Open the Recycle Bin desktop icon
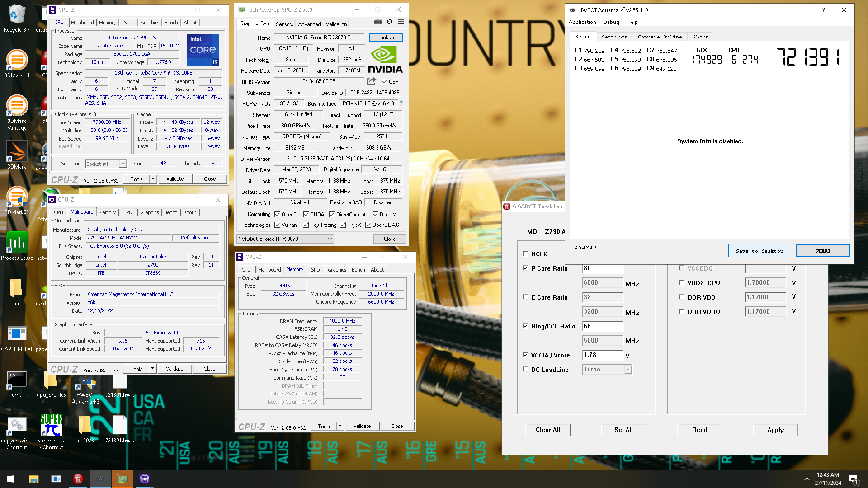The width and height of the screenshot is (868, 488). pos(17,19)
